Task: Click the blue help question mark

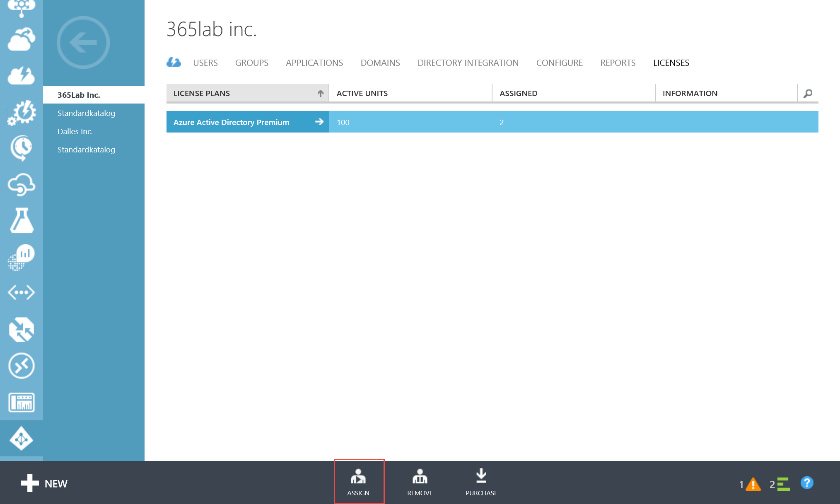Action: pyautogui.click(x=807, y=483)
